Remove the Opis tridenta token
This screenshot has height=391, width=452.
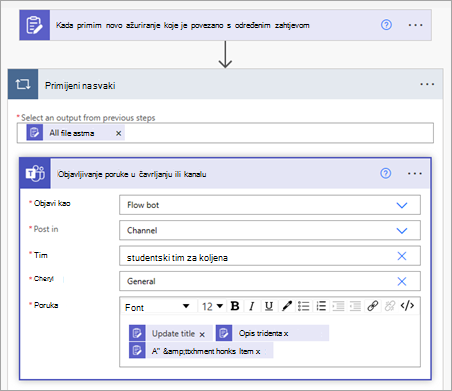coord(286,334)
